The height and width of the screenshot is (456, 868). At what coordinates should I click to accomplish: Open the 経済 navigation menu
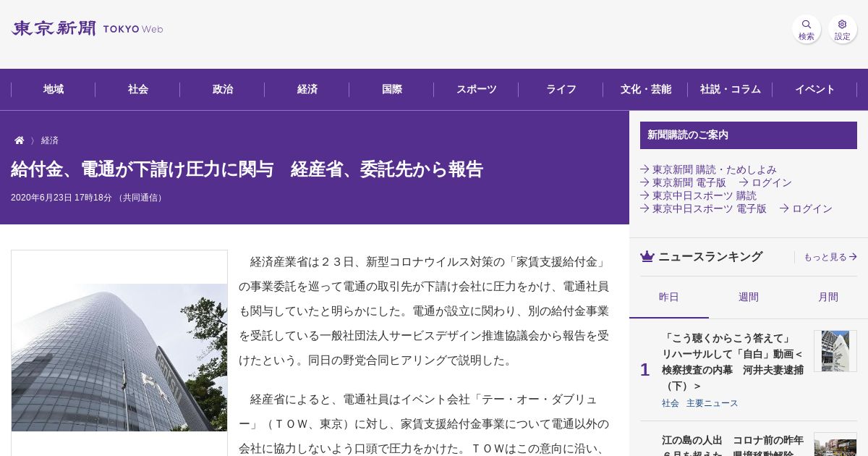click(307, 90)
